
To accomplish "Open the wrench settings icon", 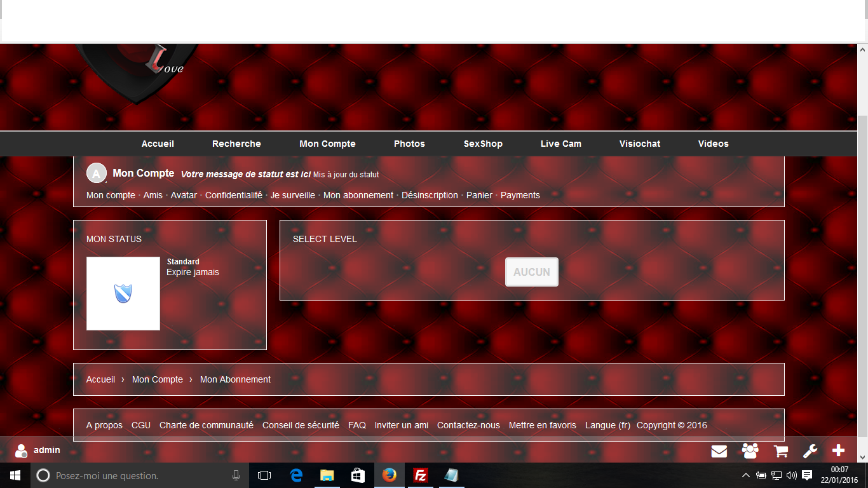I will tap(810, 451).
